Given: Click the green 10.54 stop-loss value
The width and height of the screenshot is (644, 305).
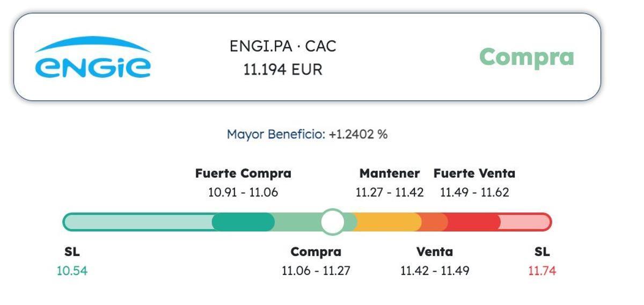Looking at the screenshot, I should [72, 271].
